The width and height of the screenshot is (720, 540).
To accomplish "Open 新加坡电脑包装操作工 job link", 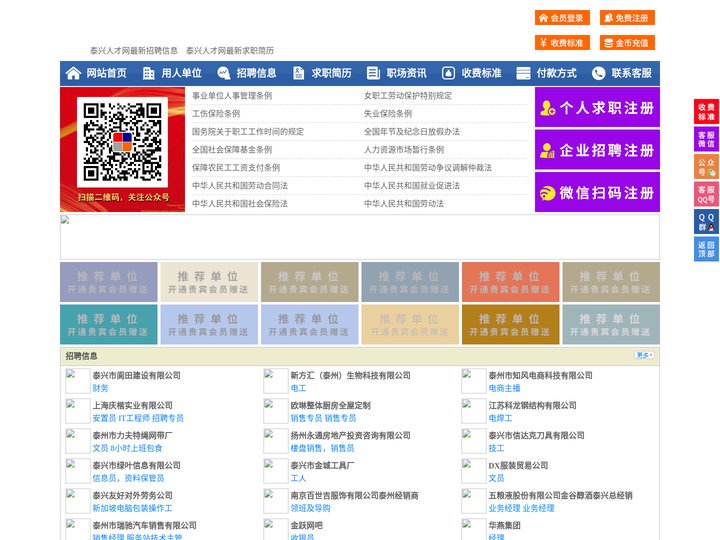I will click(x=132, y=508).
